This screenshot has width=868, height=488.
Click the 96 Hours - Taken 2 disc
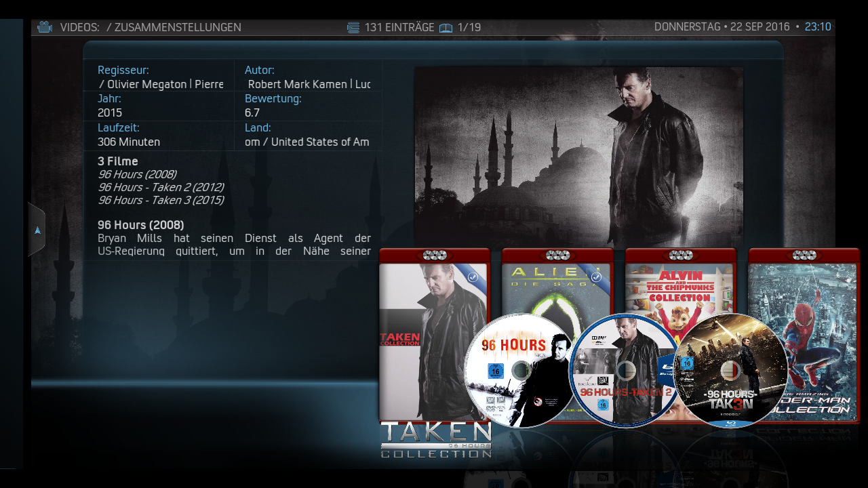click(625, 370)
